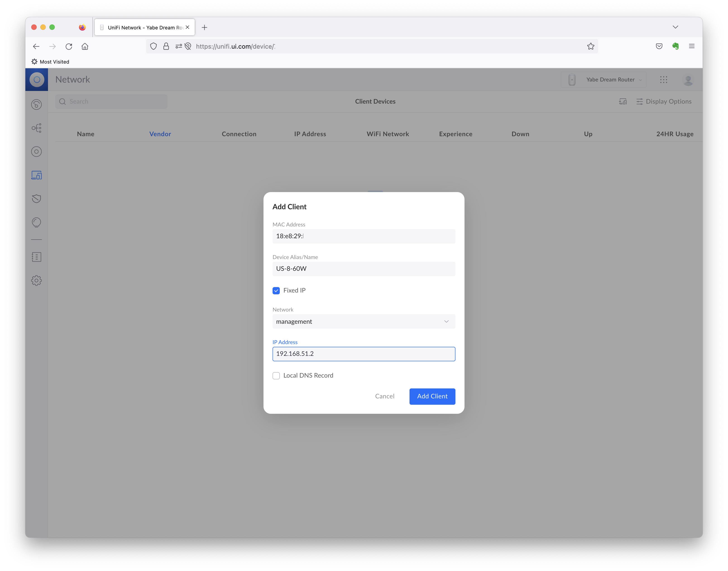
Task: Sort the table by Vendor column
Action: [x=160, y=134]
